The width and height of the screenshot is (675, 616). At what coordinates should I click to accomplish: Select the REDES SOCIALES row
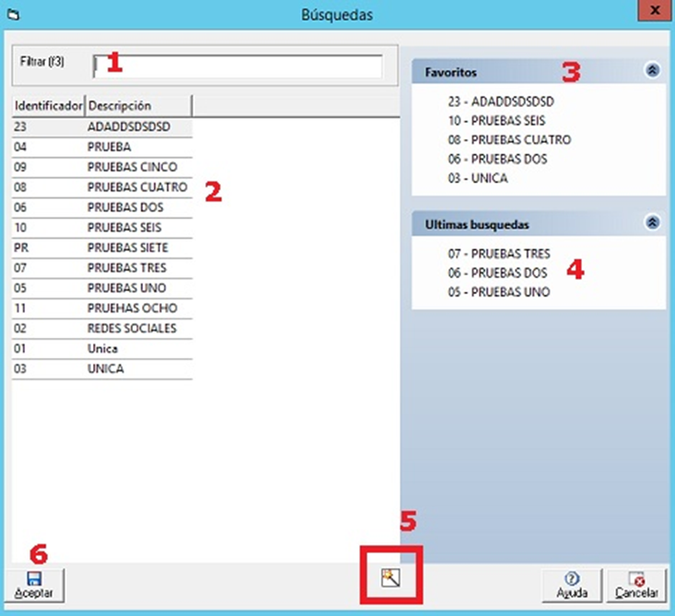(101, 329)
